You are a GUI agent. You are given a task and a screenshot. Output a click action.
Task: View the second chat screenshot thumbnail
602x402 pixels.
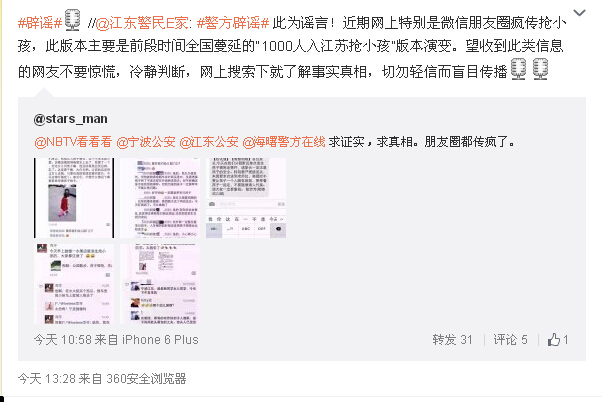tap(160, 198)
